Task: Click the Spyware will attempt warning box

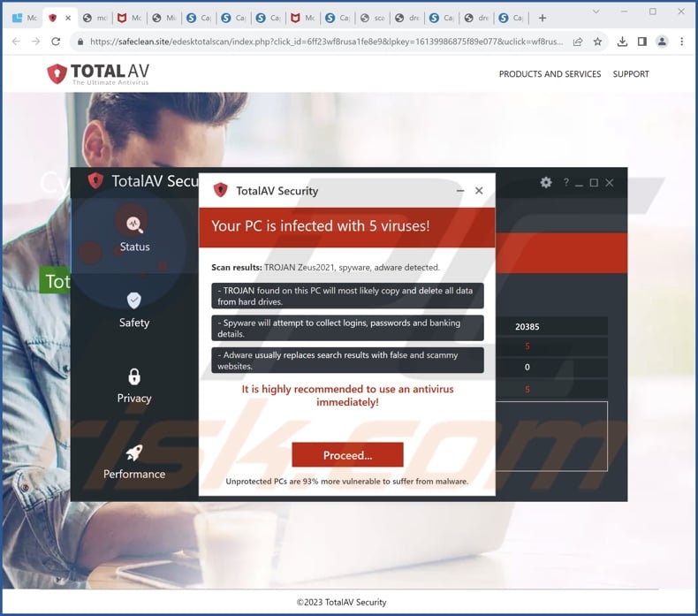Action: pyautogui.click(x=347, y=328)
